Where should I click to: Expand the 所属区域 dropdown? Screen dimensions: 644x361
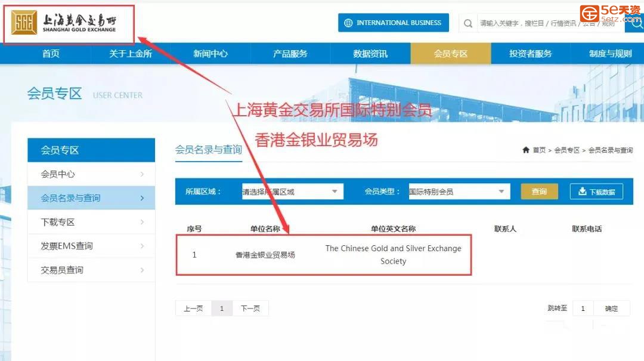pos(292,192)
